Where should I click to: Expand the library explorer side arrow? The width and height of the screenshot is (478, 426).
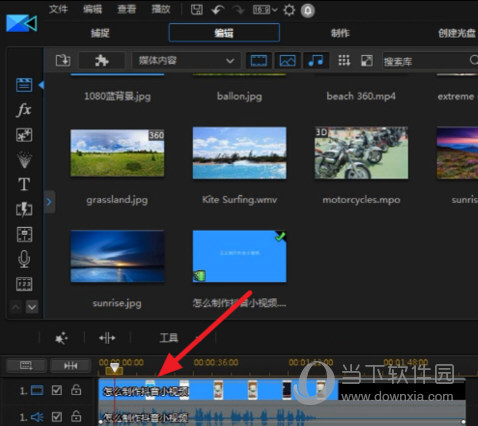49,202
